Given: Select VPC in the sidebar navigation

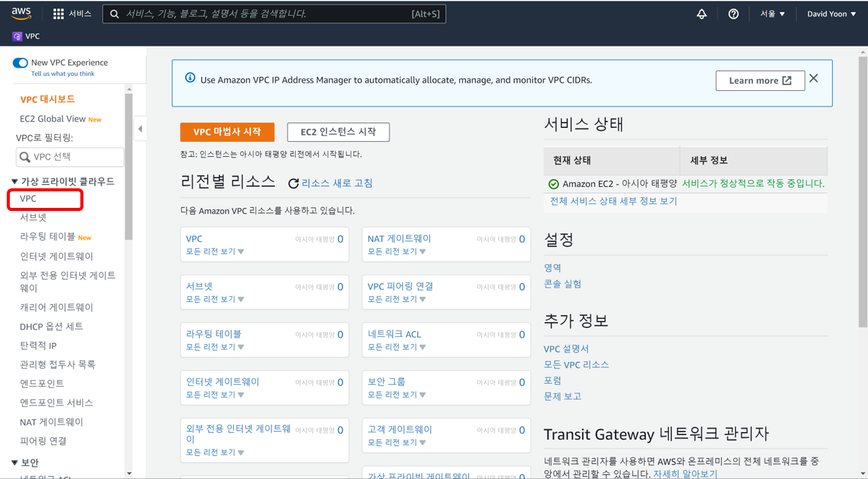Looking at the screenshot, I should 28,199.
